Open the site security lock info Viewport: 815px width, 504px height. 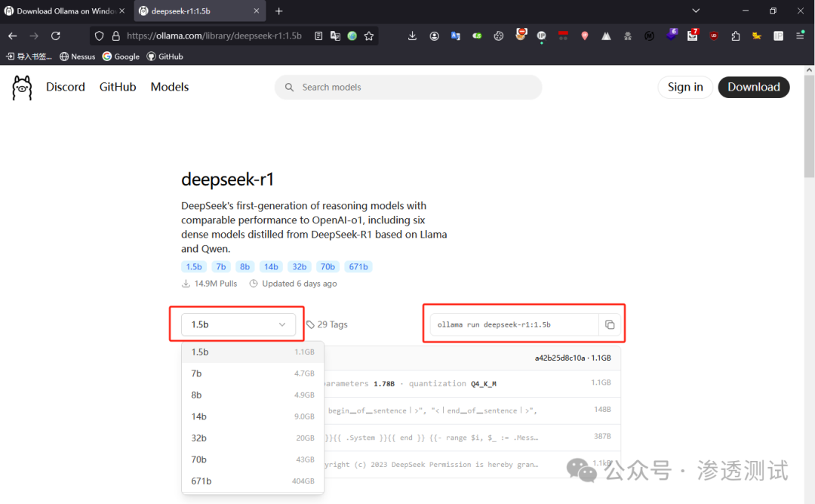[x=116, y=36]
